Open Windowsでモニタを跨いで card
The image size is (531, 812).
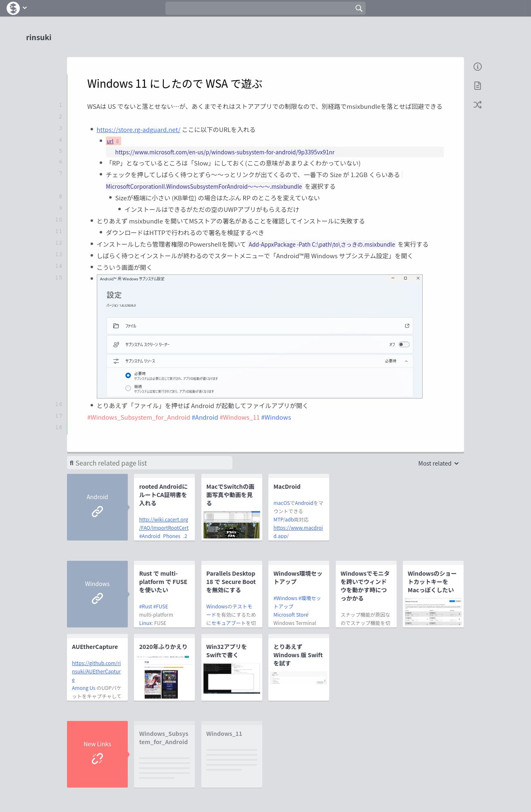(366, 594)
